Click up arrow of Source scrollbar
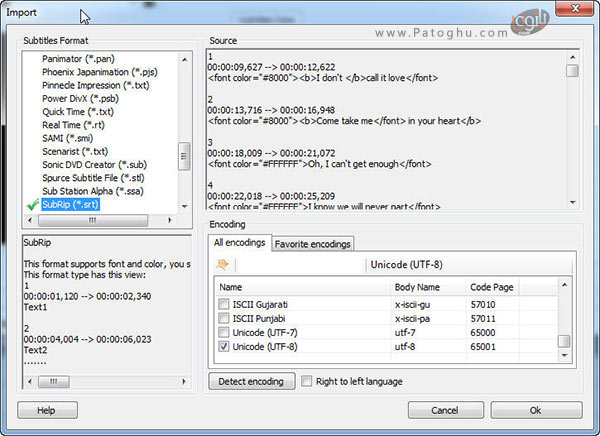 (572, 57)
